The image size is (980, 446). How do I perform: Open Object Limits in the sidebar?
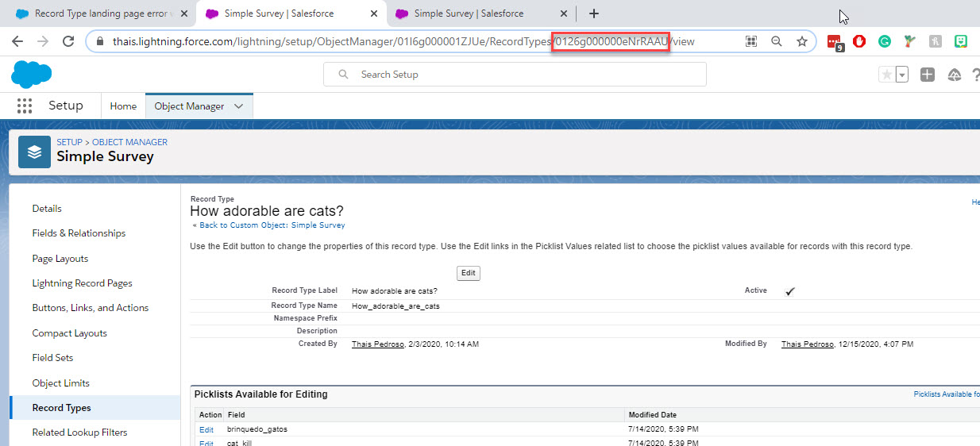60,383
